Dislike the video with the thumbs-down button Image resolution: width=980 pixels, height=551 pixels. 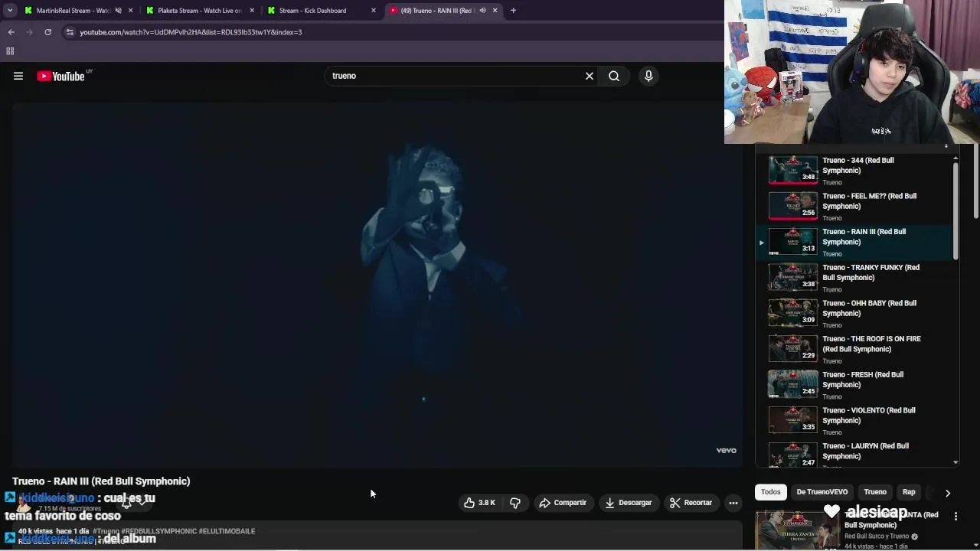[515, 503]
